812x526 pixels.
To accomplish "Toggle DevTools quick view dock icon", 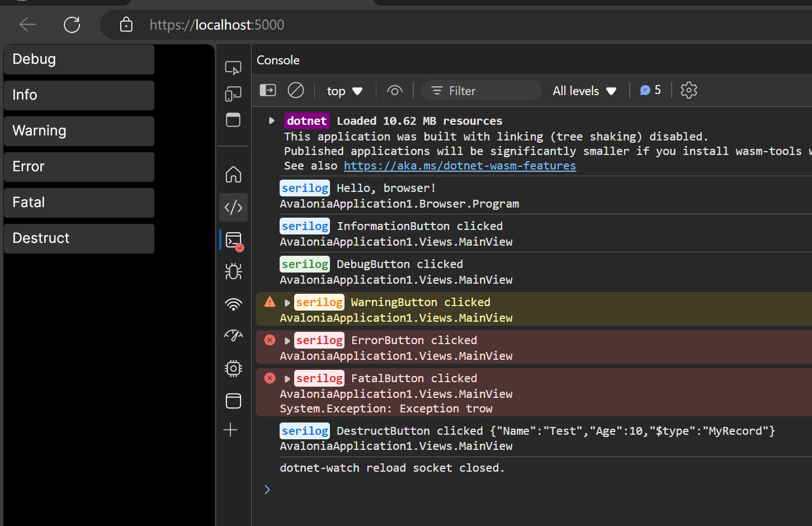I will click(x=233, y=120).
